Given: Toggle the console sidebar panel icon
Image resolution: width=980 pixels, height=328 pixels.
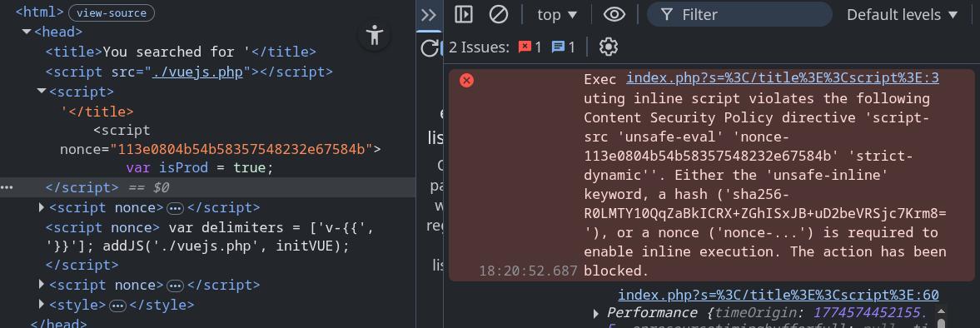Looking at the screenshot, I should click(x=463, y=14).
